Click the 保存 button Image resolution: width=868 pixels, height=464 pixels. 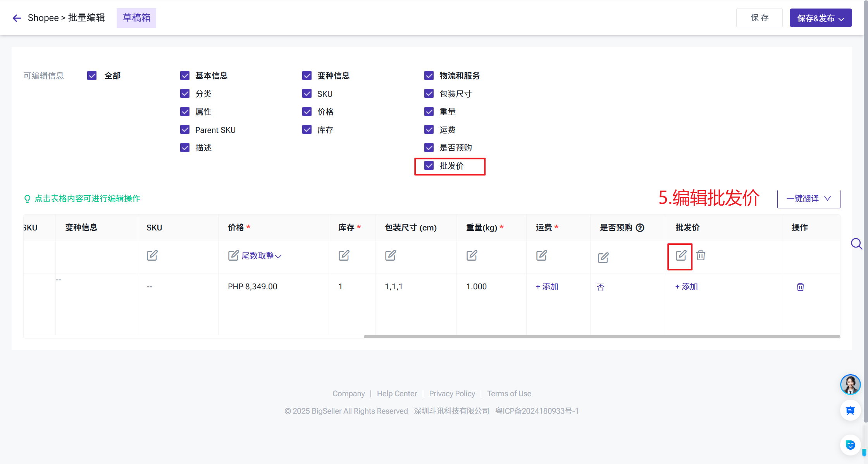(759, 18)
